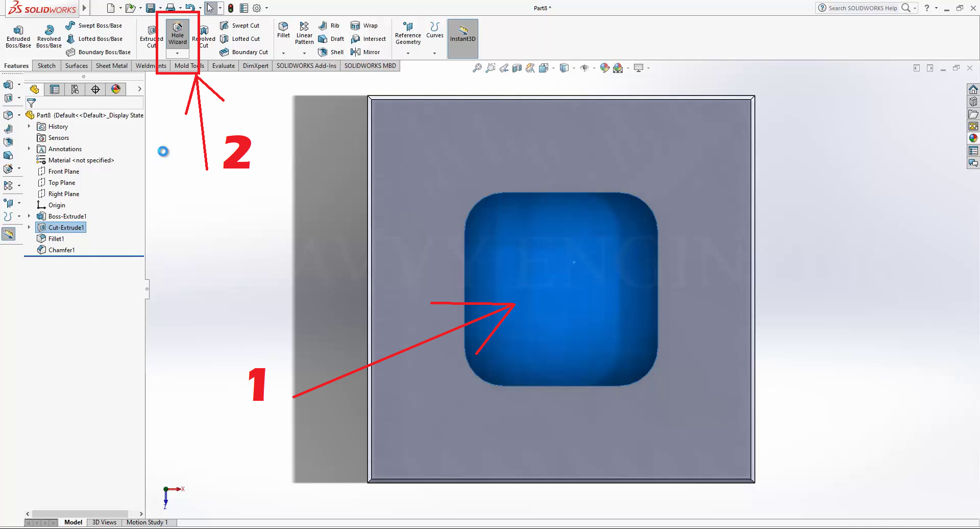Image resolution: width=980 pixels, height=529 pixels.
Task: Click the Motion Study 1 tab
Action: pos(147,522)
